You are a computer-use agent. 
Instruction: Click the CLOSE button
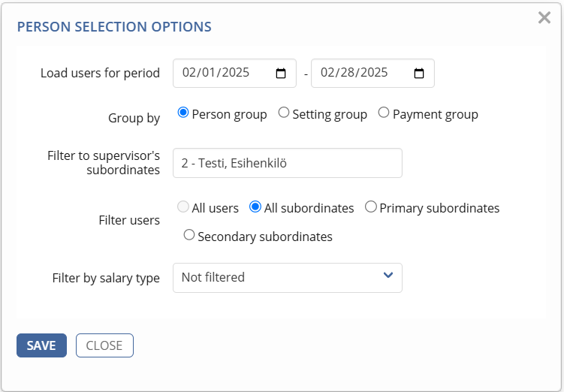(x=104, y=345)
